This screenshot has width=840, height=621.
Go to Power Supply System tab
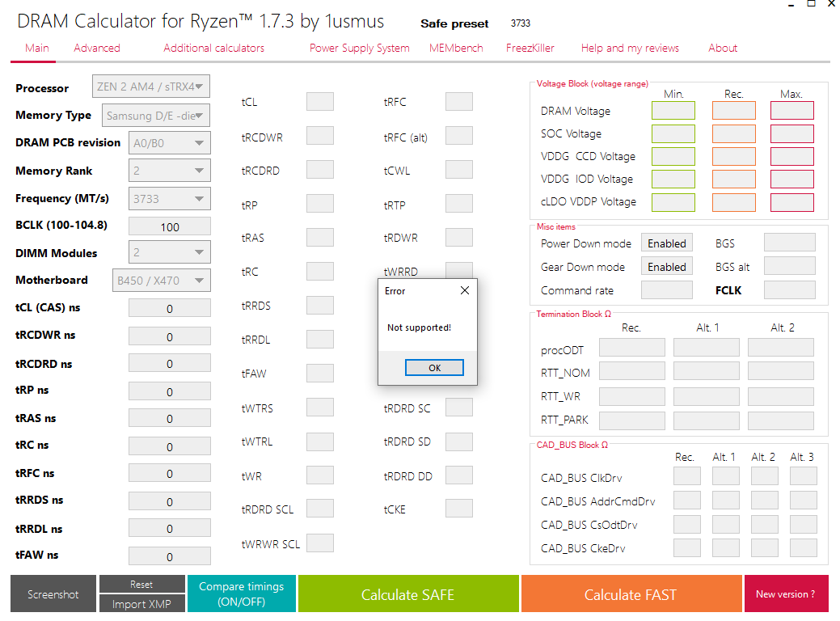(360, 49)
